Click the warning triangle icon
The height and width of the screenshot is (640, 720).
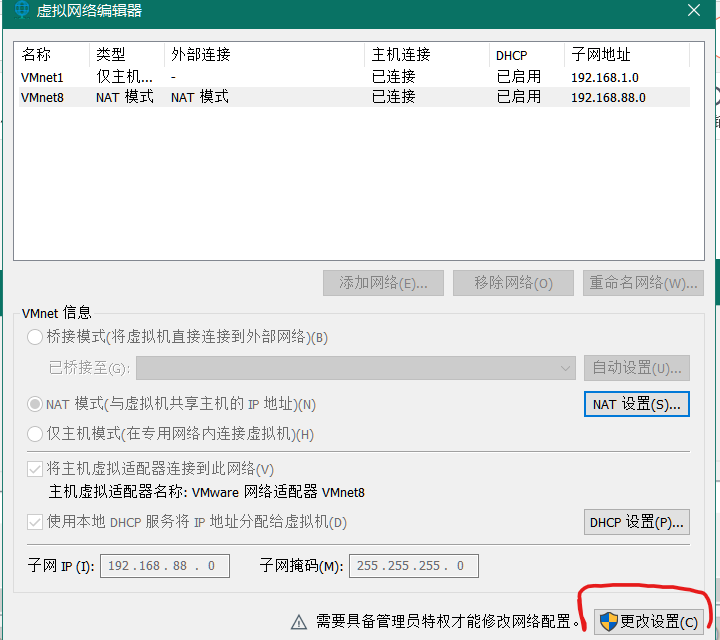point(299,622)
